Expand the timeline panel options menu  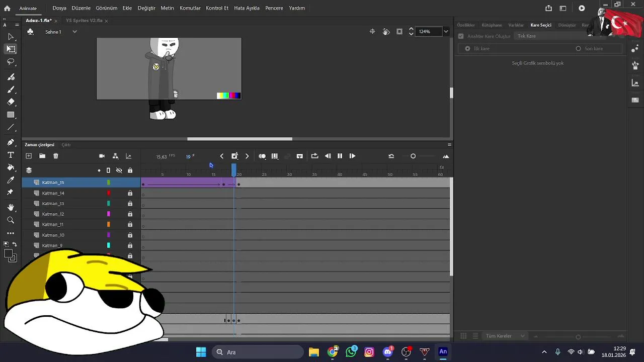449,145
